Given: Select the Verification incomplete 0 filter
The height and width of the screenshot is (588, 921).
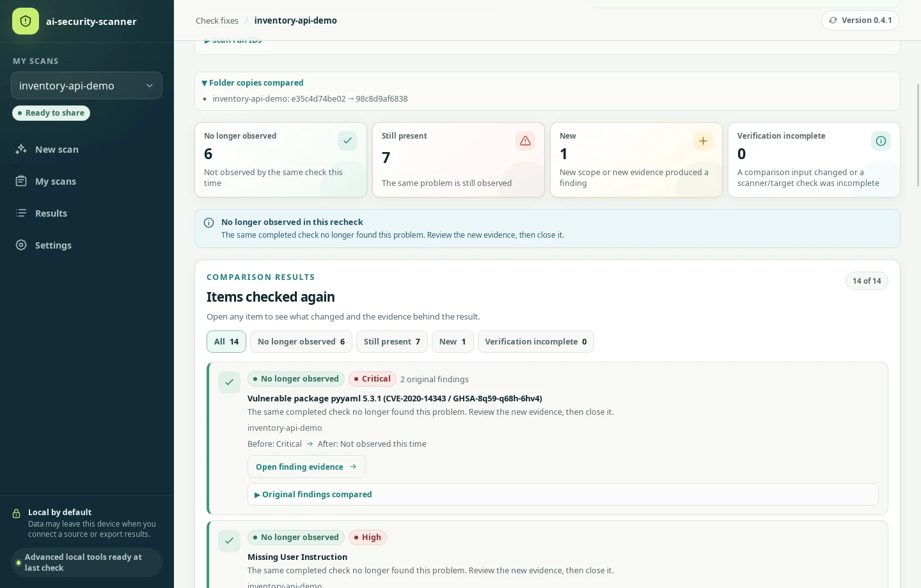Looking at the screenshot, I should point(536,341).
